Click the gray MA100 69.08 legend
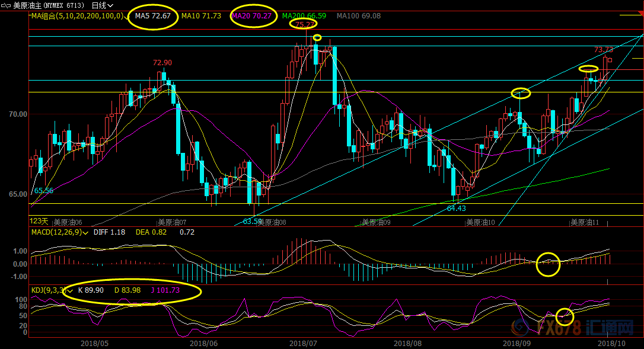Viewport: 644px width, 349px height. coord(358,16)
